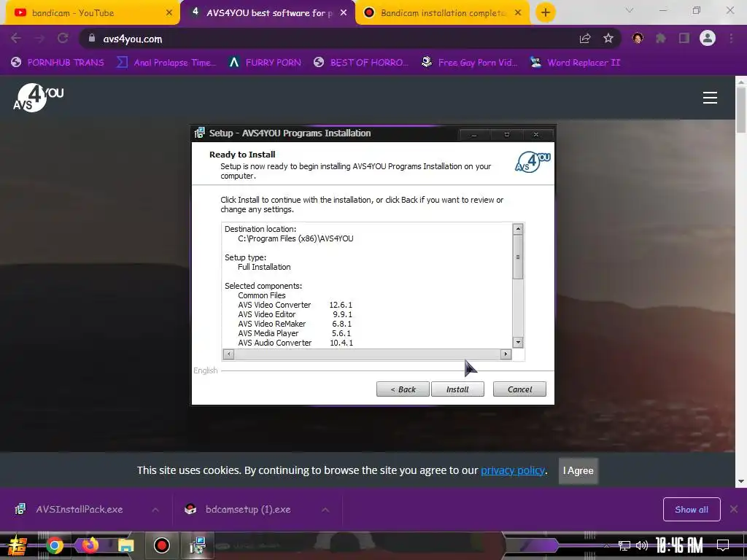This screenshot has width=747, height=560.
Task: Click the 10:46 AM taskbar clock
Action: [679, 545]
